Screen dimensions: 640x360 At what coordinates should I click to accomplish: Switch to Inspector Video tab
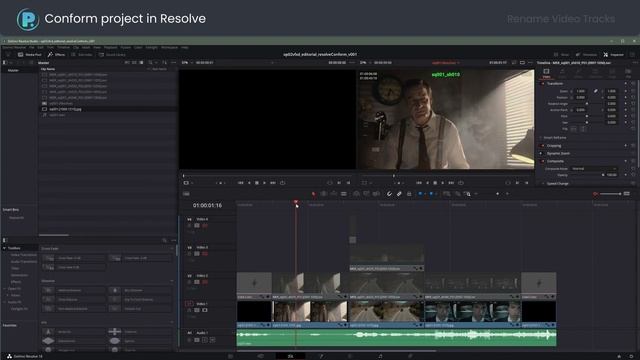click(546, 73)
